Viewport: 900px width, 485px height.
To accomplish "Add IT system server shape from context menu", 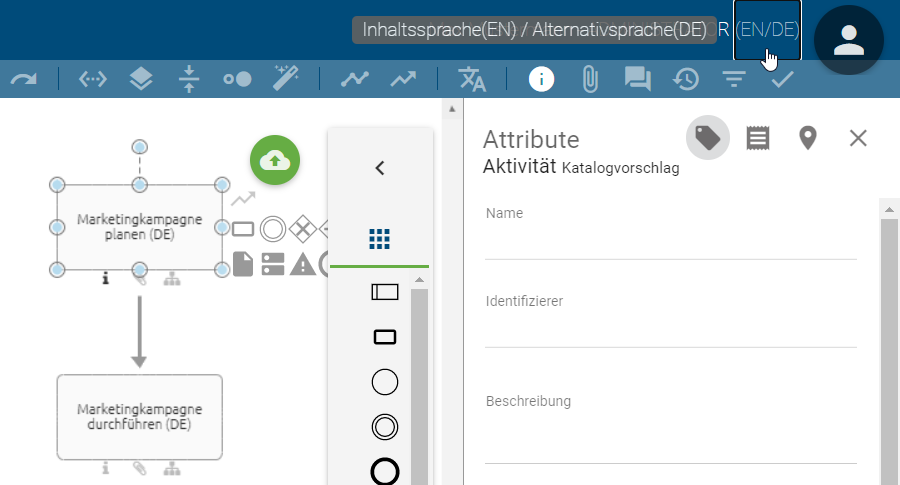I will tap(273, 264).
